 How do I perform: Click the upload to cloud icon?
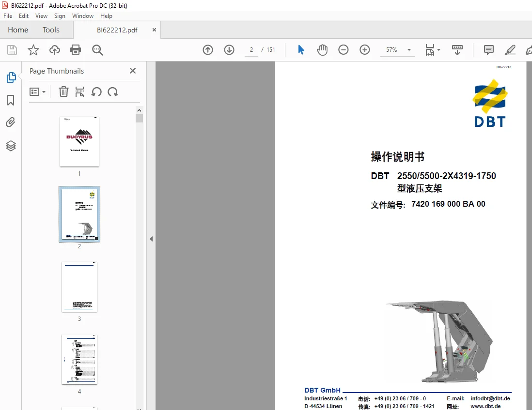[x=54, y=50]
